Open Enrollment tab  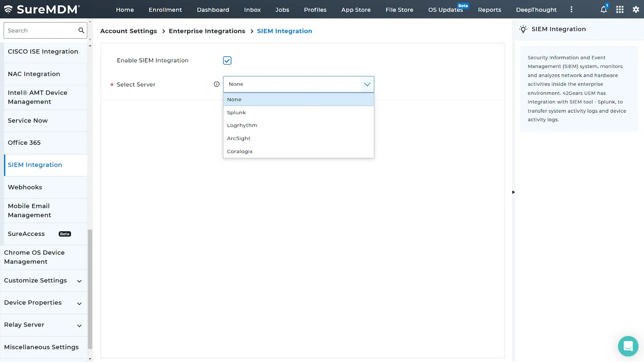coord(165,10)
